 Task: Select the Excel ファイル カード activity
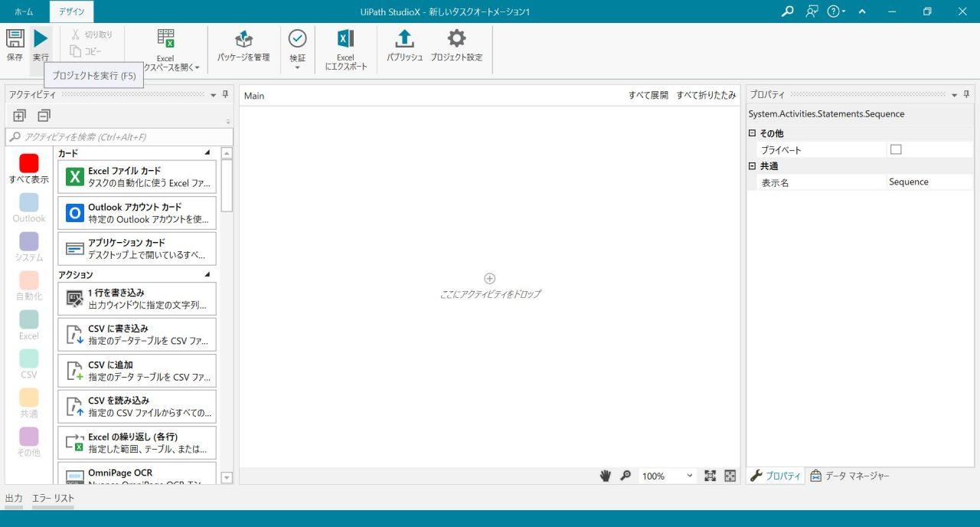pyautogui.click(x=137, y=177)
